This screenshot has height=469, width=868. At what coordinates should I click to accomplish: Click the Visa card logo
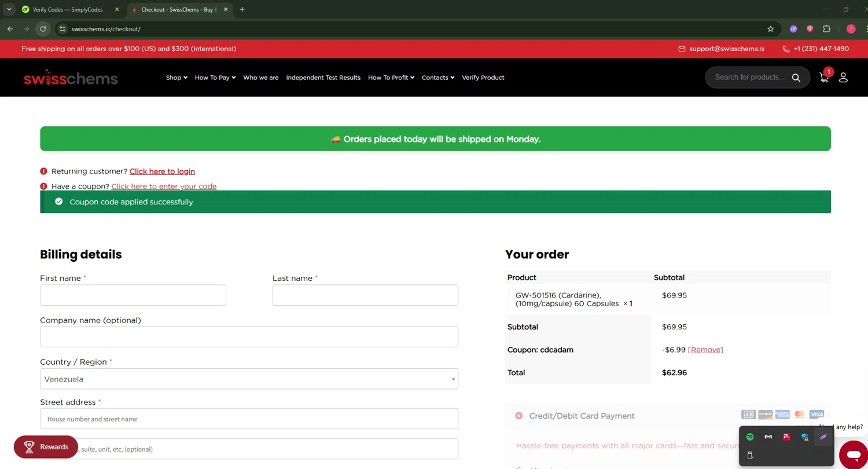coord(816,415)
